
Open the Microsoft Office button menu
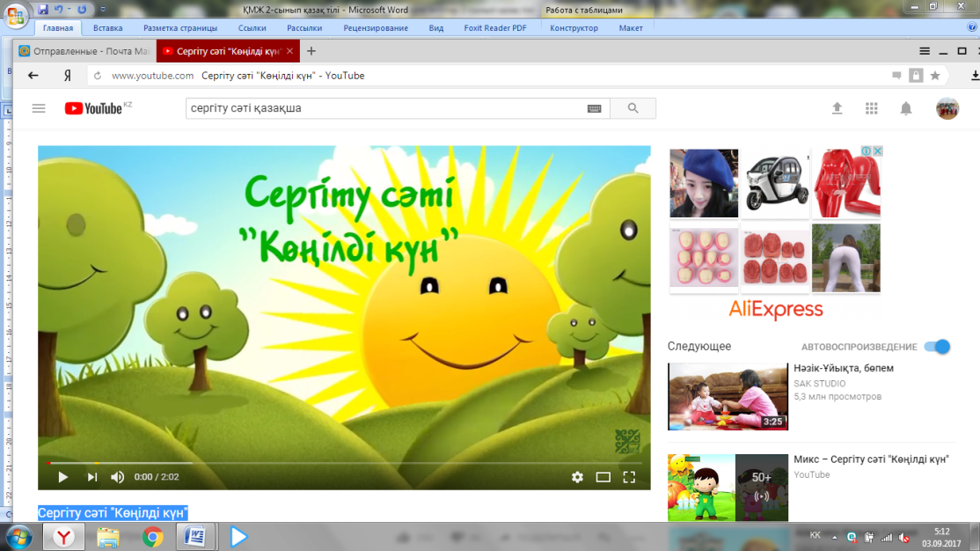16,16
